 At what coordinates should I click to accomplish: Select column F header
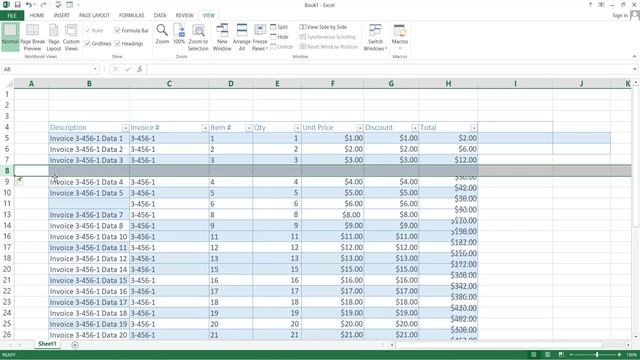(x=333, y=84)
